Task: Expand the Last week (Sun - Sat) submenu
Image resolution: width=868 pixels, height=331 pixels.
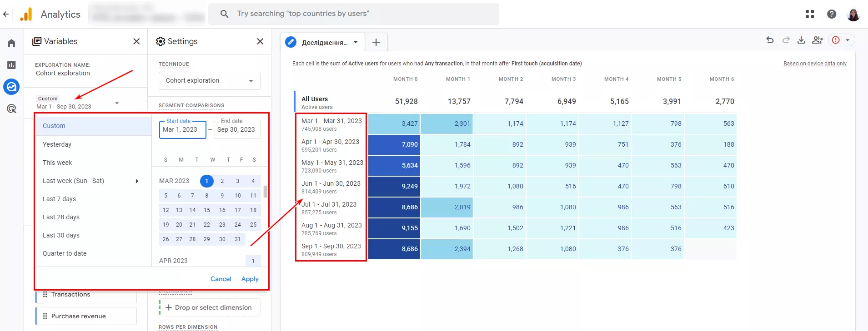Action: click(x=137, y=181)
